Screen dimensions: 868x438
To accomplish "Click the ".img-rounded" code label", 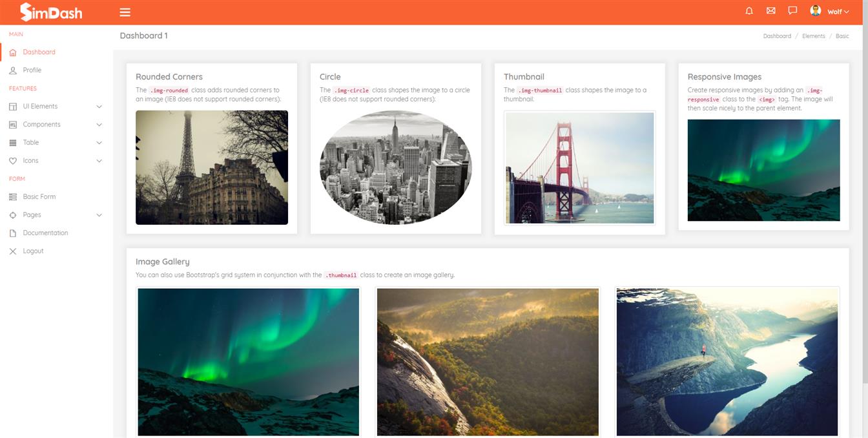I will coord(169,90).
